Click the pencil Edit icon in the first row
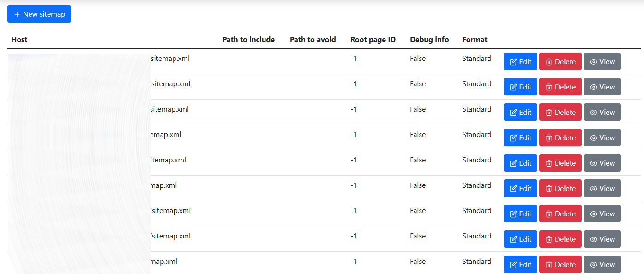This screenshot has height=274, width=644. coord(513,62)
